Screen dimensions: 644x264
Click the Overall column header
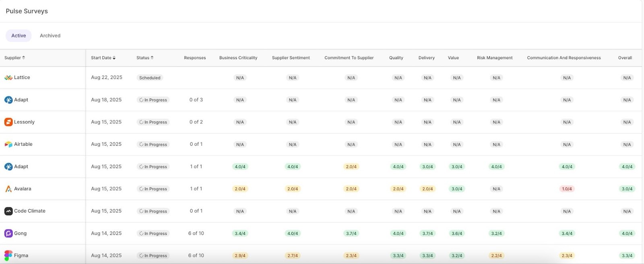coord(625,58)
